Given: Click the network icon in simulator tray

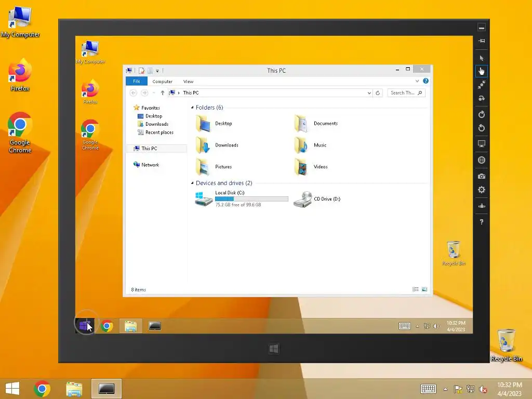Looking at the screenshot, I should (x=427, y=326).
